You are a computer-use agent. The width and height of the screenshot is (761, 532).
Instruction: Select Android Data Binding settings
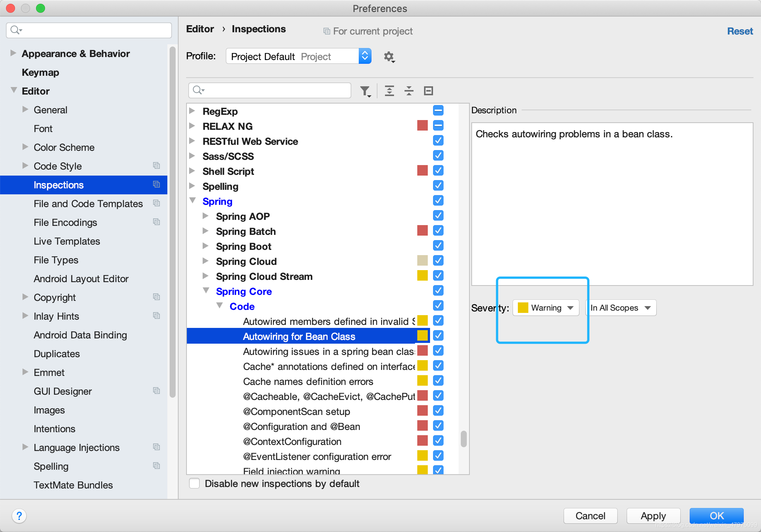pyautogui.click(x=80, y=335)
